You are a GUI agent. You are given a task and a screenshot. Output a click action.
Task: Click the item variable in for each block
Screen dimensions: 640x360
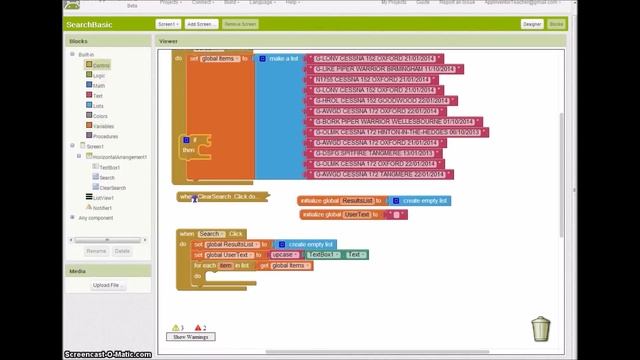(x=226, y=266)
